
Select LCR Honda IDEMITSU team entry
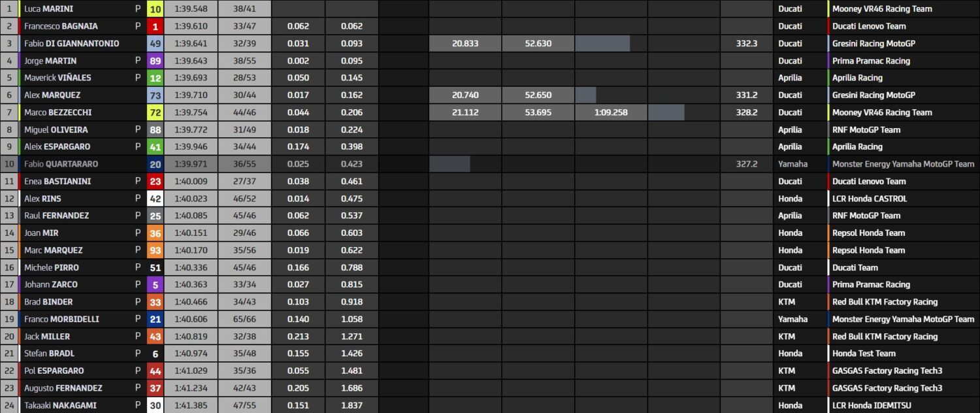click(872, 405)
